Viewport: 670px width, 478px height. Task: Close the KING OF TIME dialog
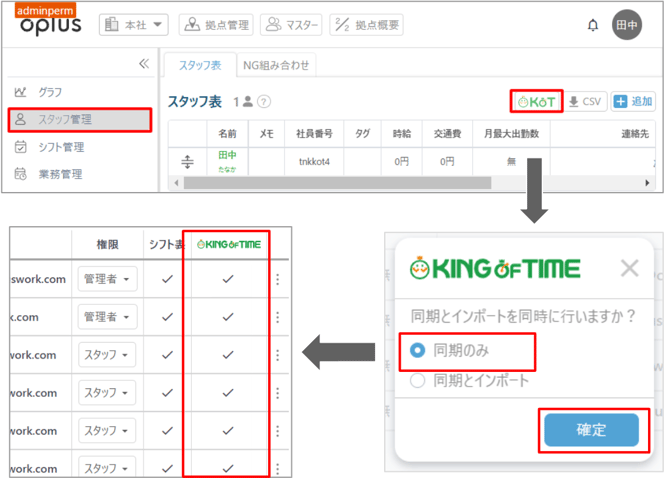[x=629, y=268]
